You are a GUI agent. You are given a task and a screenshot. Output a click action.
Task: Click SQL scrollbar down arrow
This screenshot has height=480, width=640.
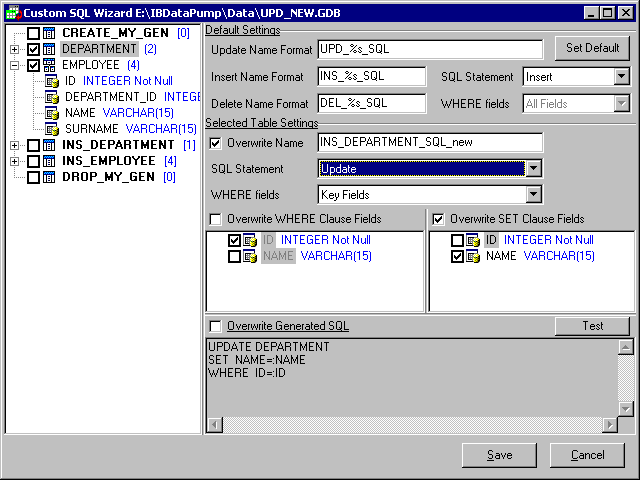pyautogui.click(x=626, y=409)
